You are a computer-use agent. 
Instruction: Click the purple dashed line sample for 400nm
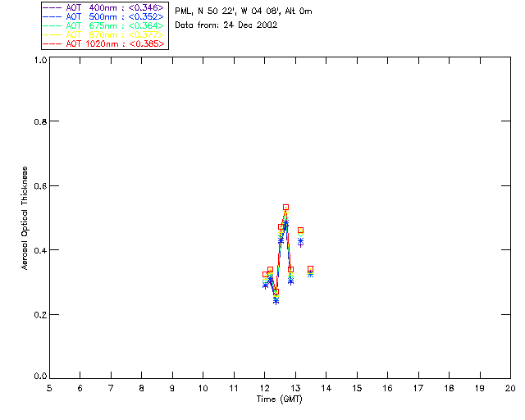(x=52, y=7)
